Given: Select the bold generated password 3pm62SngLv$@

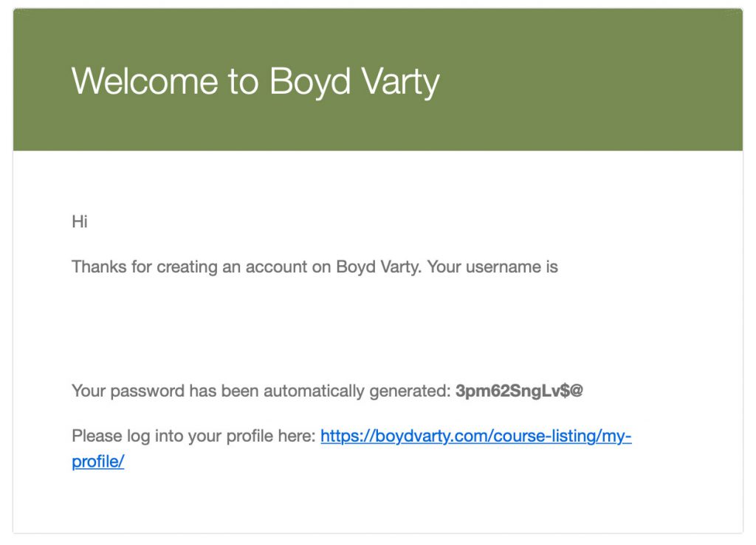Looking at the screenshot, I should tap(519, 391).
